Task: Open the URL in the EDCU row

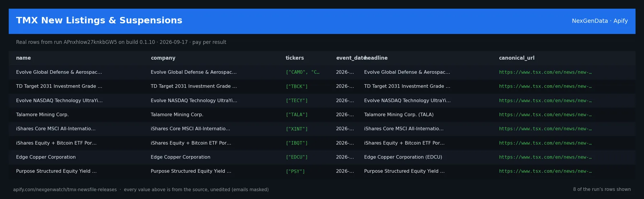Action: click(x=545, y=157)
